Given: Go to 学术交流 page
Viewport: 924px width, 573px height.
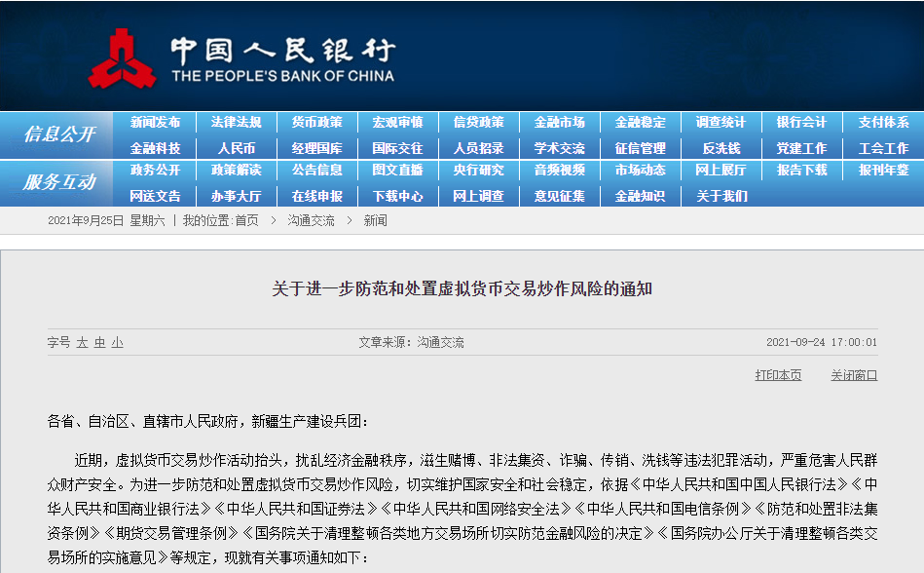Looking at the screenshot, I should click(559, 148).
